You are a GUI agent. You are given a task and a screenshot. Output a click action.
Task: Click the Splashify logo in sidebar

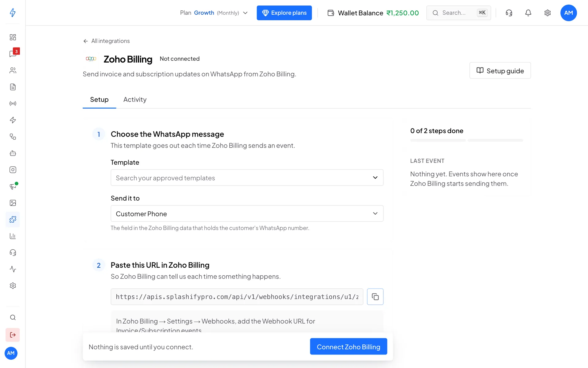(x=13, y=13)
